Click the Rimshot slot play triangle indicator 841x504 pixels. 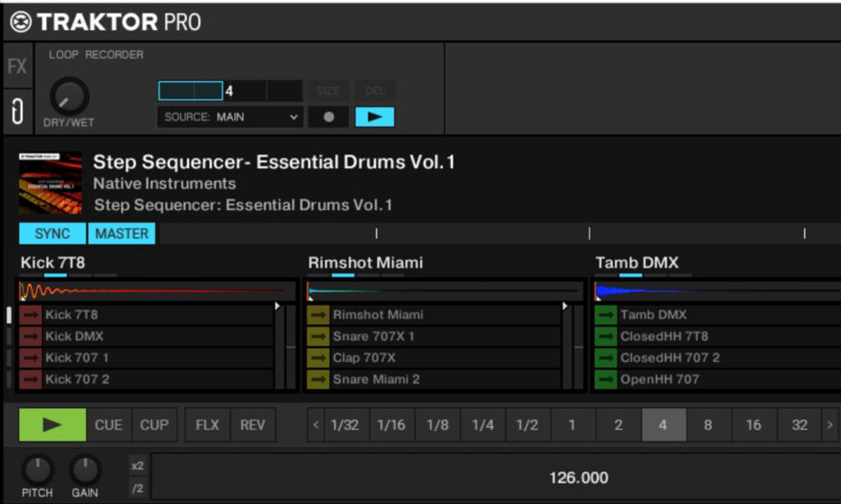[565, 306]
